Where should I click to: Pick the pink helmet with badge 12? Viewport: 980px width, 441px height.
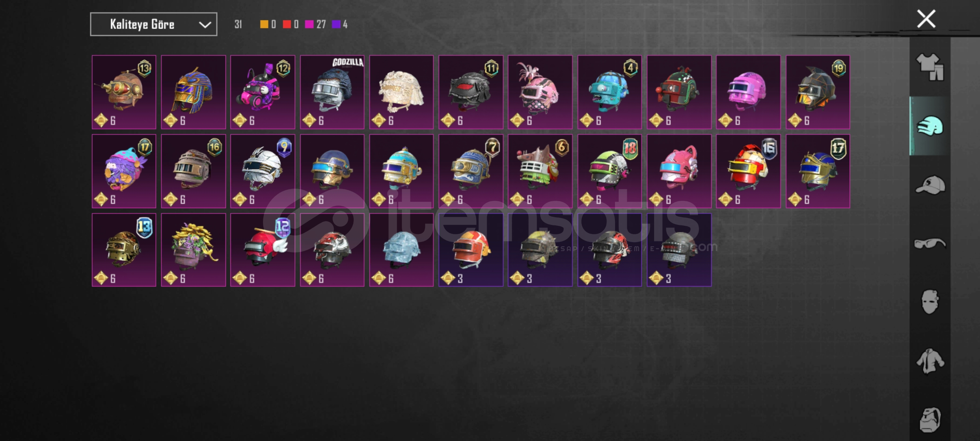pos(263,92)
